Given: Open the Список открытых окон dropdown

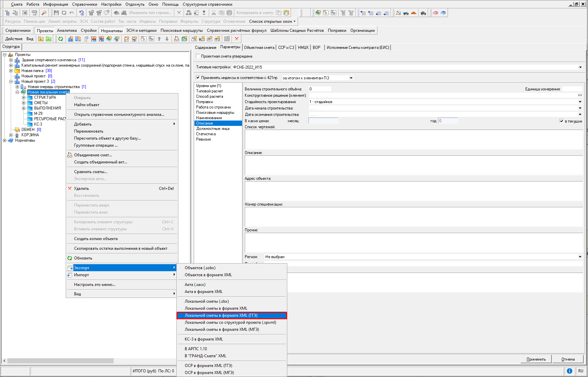Looking at the screenshot, I should click(272, 21).
